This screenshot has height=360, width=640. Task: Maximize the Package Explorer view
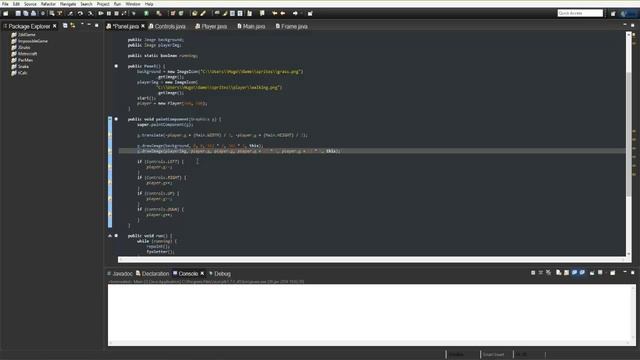point(97,25)
